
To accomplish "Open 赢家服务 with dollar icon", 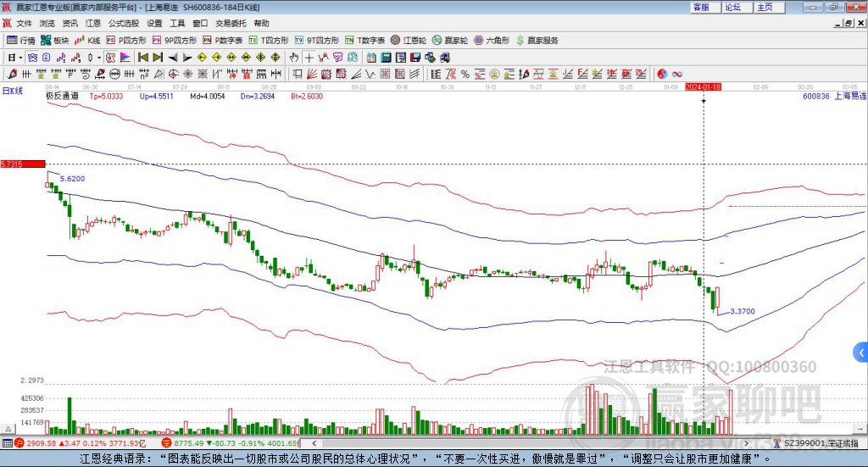I will pos(537,40).
